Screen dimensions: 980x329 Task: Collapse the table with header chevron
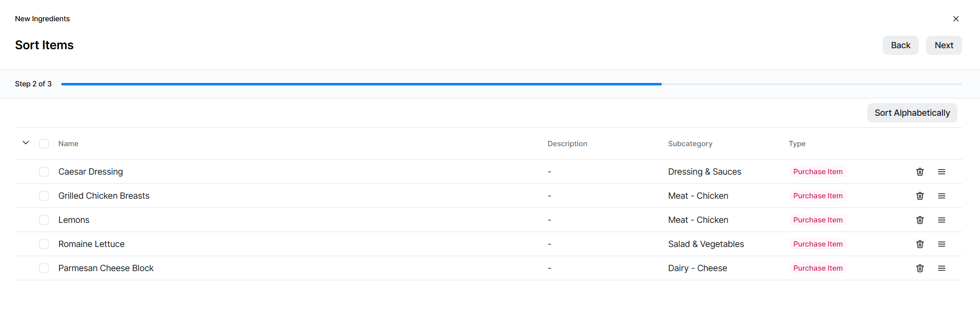click(26, 143)
